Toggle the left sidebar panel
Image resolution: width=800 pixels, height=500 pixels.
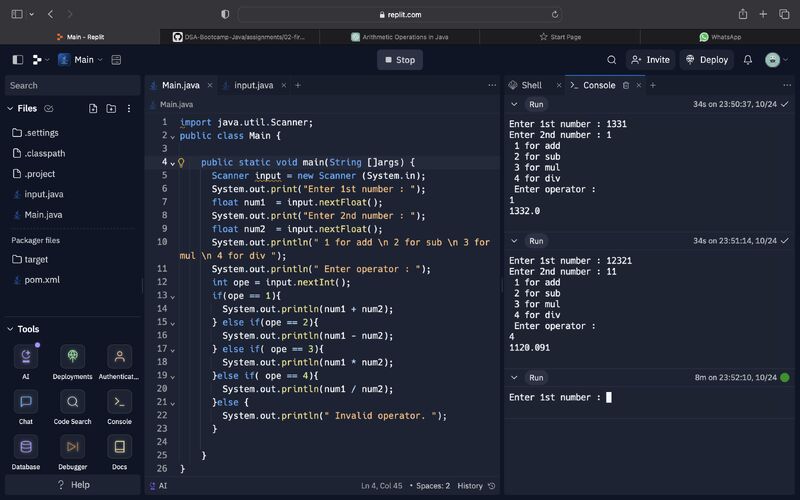[17, 60]
